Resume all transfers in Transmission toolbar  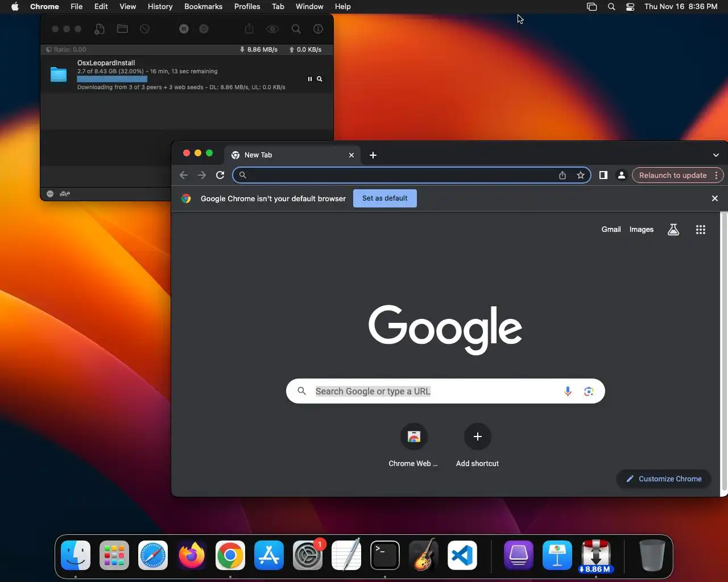tap(204, 29)
